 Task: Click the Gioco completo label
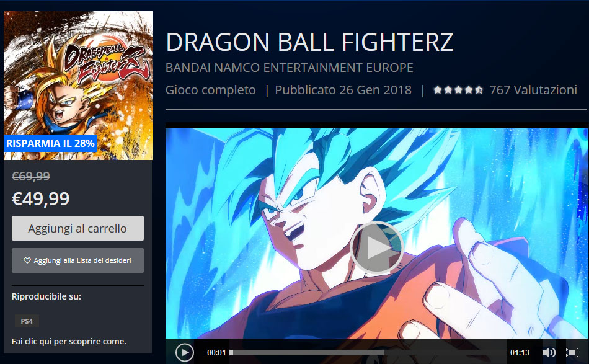[x=211, y=90]
